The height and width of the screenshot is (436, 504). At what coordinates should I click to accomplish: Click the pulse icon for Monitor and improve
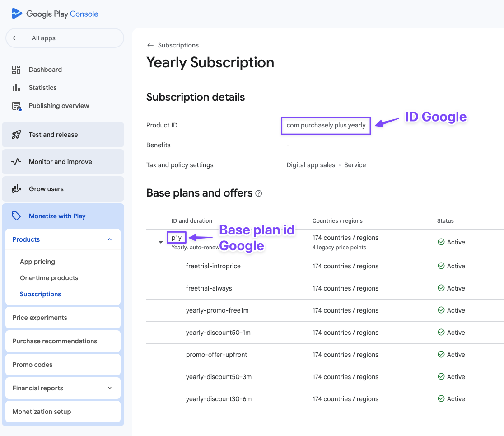click(x=16, y=162)
